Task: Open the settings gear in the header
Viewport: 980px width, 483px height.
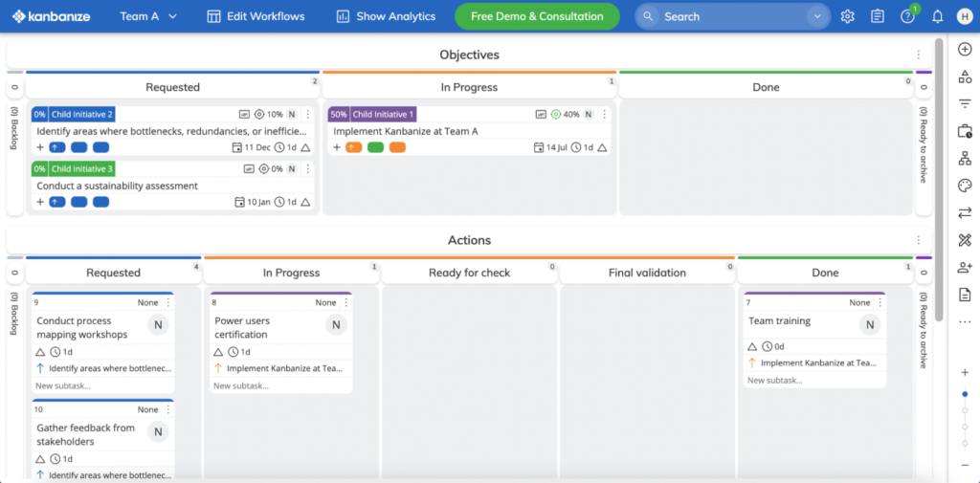Action: point(848,17)
